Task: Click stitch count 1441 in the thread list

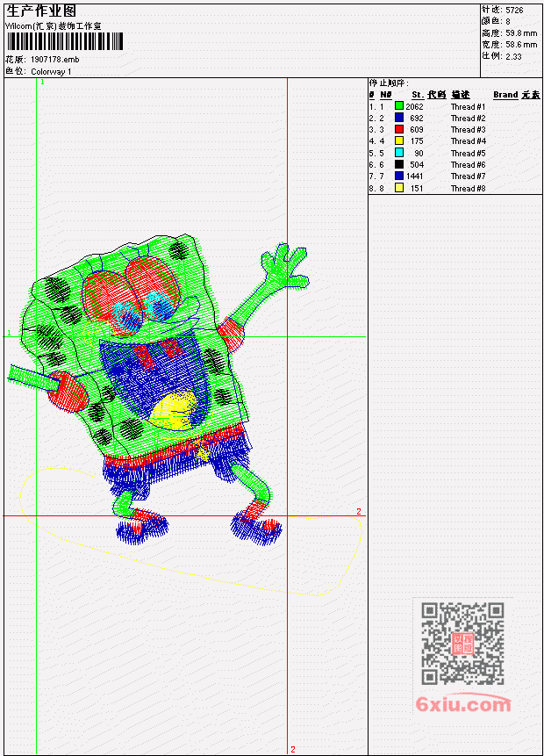Action: click(414, 176)
